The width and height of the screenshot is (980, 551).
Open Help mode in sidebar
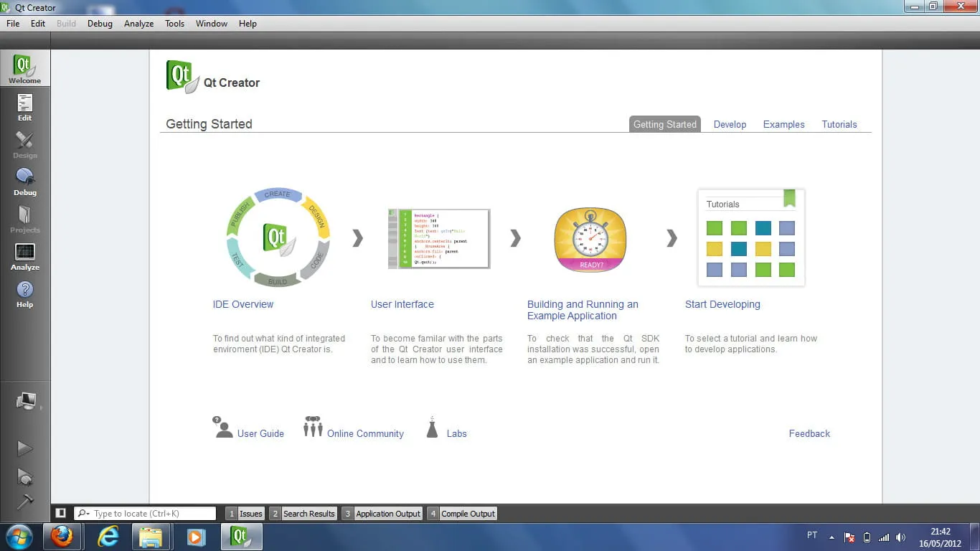tap(25, 293)
